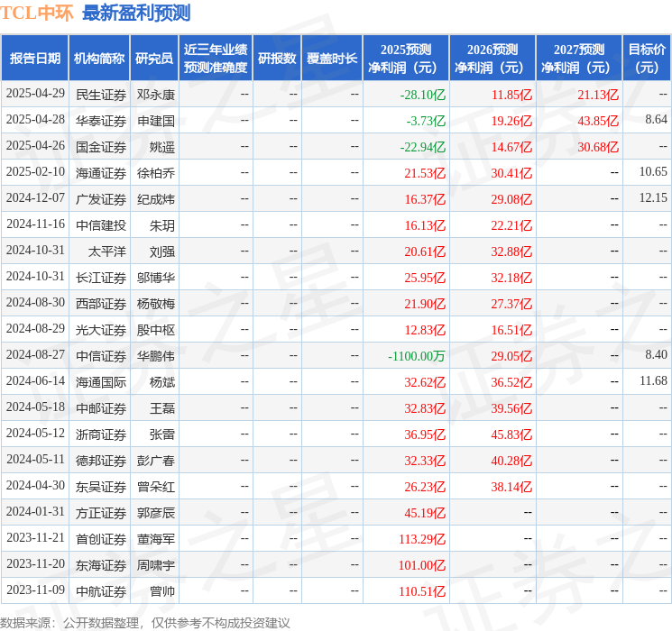Select institution 长江证券

[101, 277]
